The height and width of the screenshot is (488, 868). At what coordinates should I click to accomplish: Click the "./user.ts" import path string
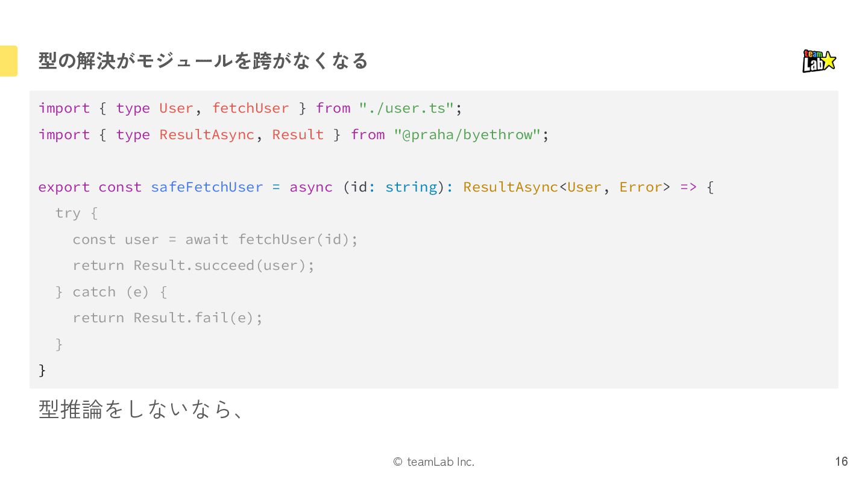click(x=406, y=108)
